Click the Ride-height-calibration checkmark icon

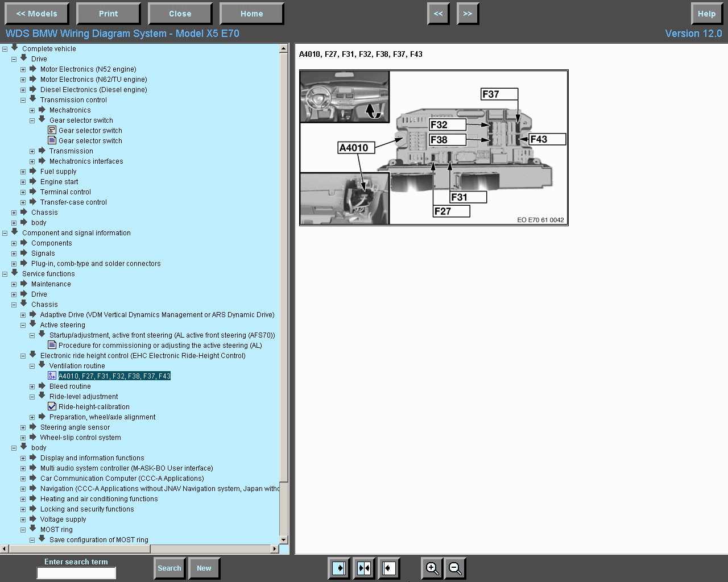coord(52,406)
